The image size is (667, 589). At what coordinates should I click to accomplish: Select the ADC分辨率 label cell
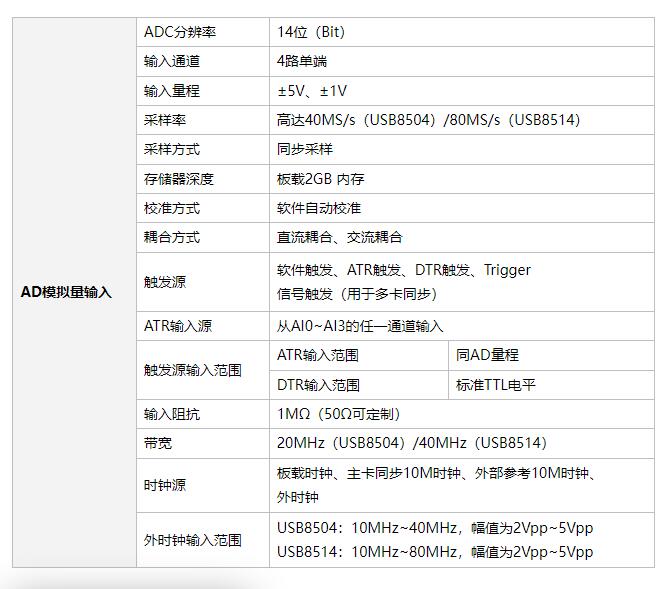pos(180,32)
